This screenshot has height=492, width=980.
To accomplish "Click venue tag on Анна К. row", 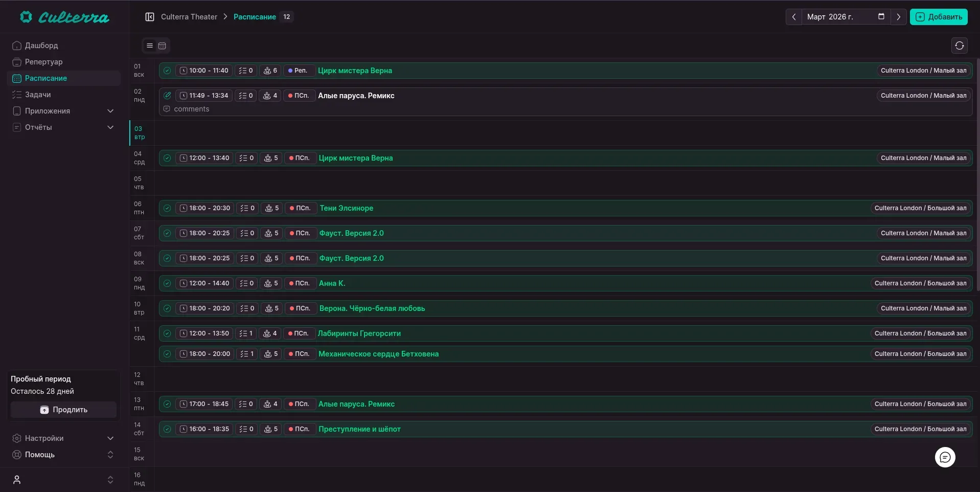I will click(920, 283).
